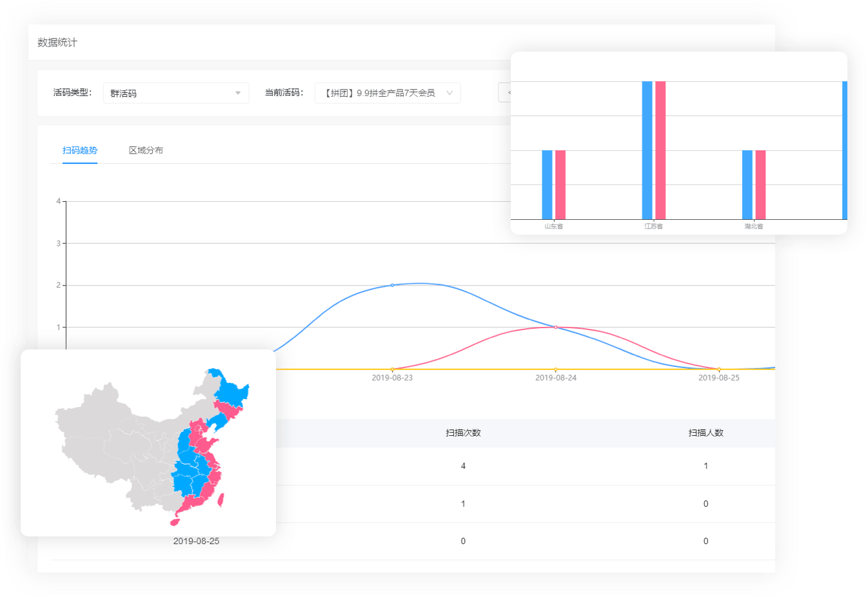868x597 pixels.
Task: Click Hainan island on the China map
Action: (x=175, y=522)
